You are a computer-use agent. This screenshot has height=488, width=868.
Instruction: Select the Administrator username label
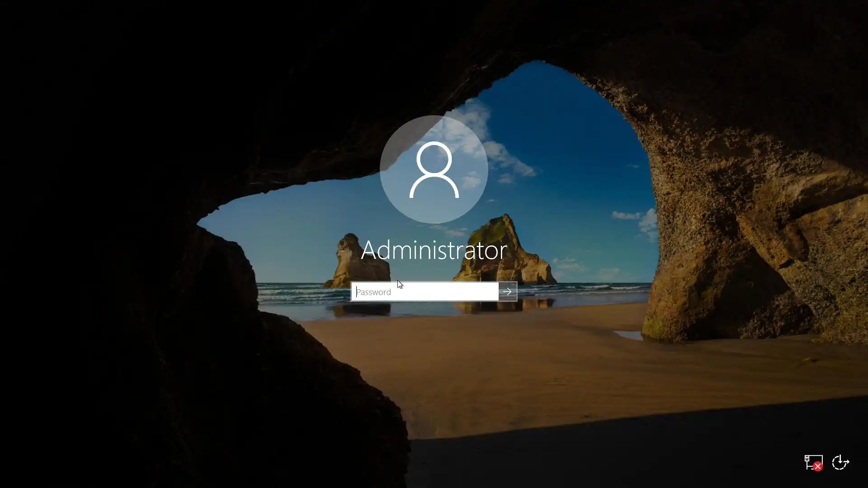(x=434, y=250)
